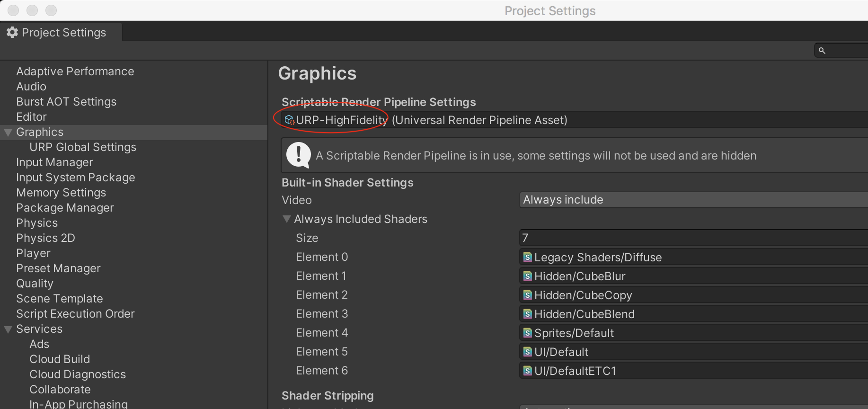The height and width of the screenshot is (409, 868).
Task: Collapse the Always Included Shaders list
Action: (286, 219)
